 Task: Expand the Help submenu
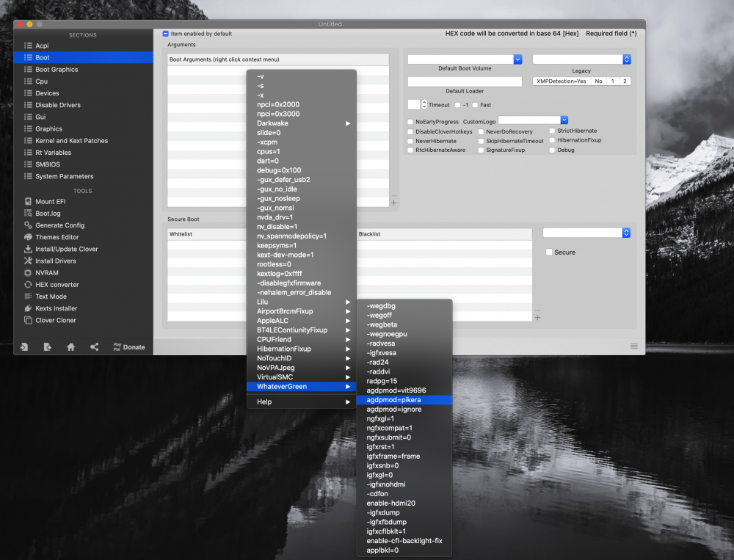click(302, 401)
